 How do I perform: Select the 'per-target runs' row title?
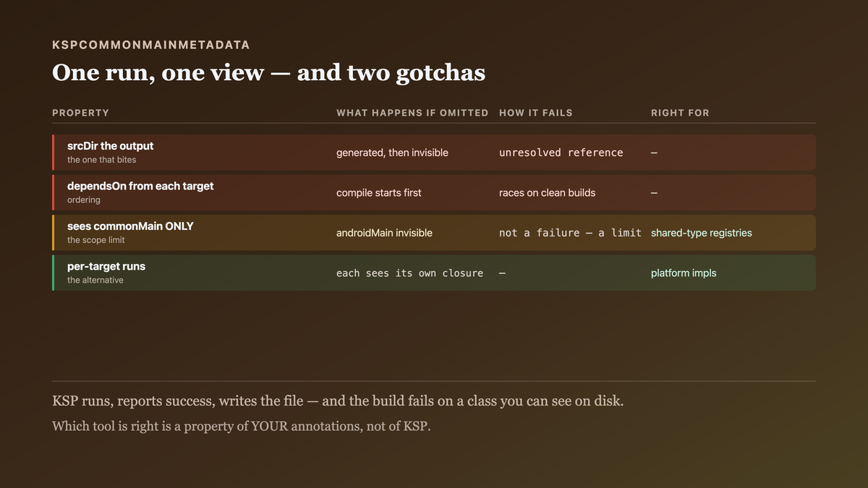coord(106,266)
